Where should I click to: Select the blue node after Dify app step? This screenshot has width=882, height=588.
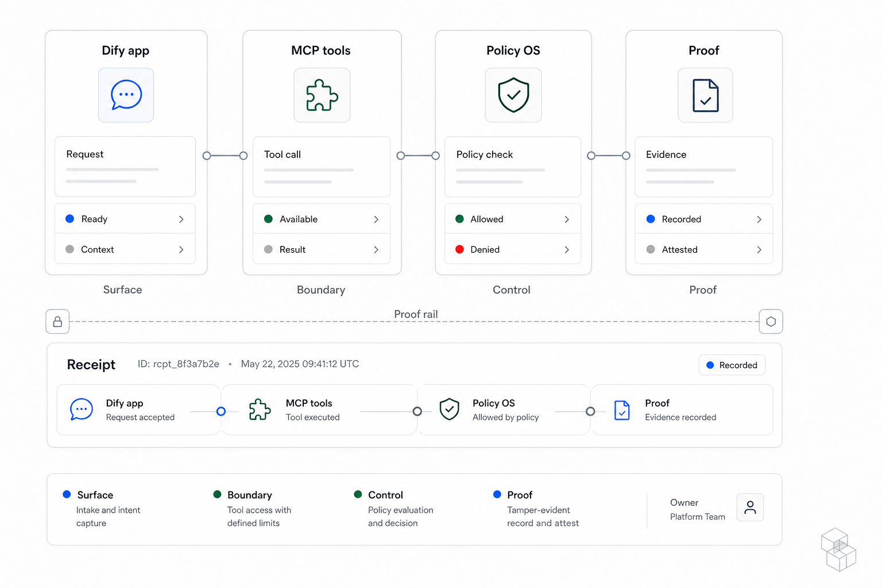click(221, 411)
